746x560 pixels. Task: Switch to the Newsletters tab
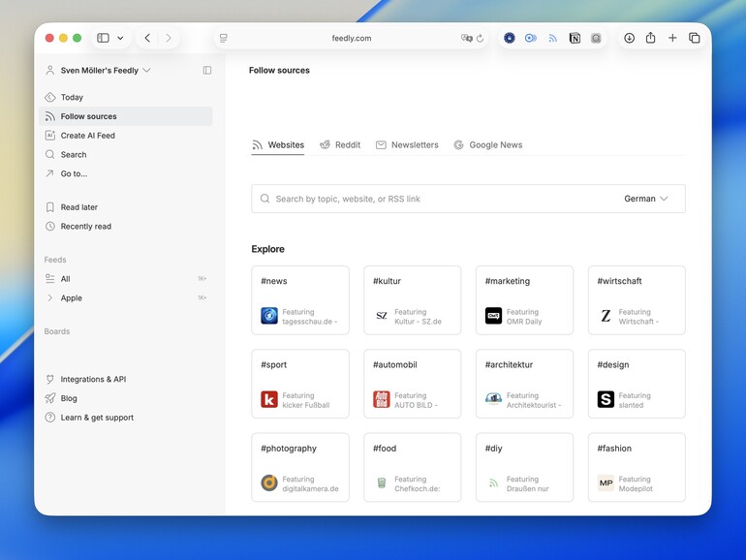(x=407, y=145)
